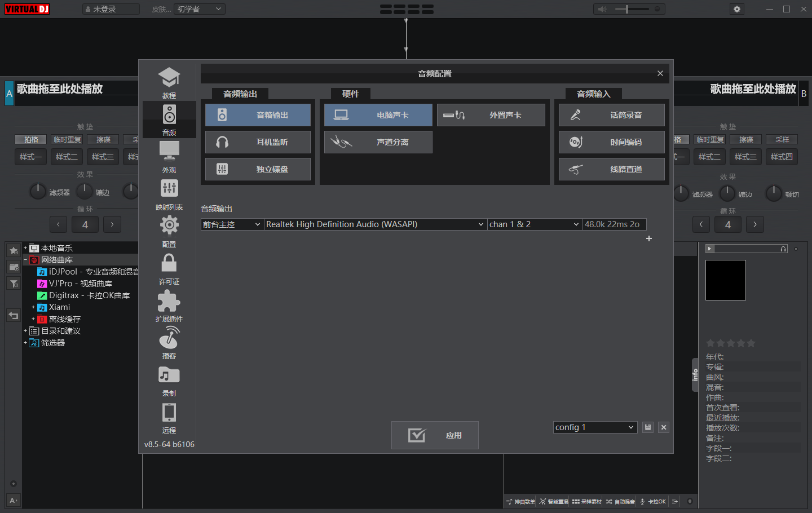Screen dimensions: 812x513
Task: Select 音箱输出 speaker output option
Action: [258, 115]
